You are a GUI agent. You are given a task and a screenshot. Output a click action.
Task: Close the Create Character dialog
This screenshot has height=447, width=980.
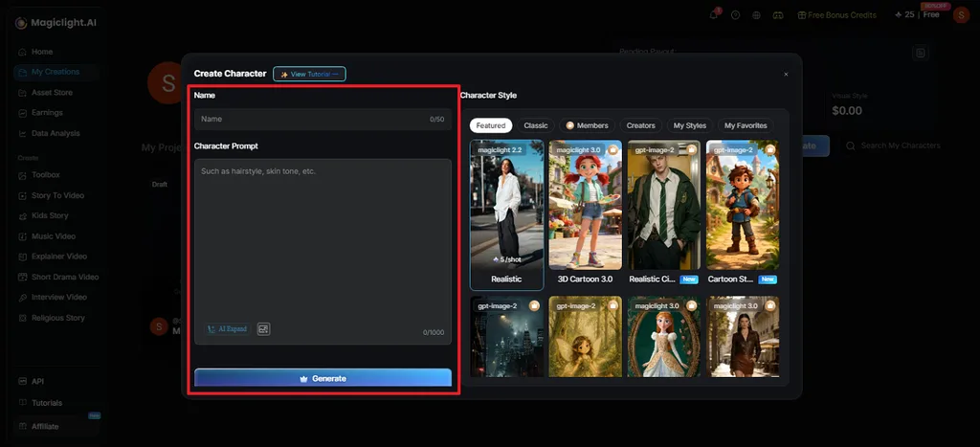(786, 75)
